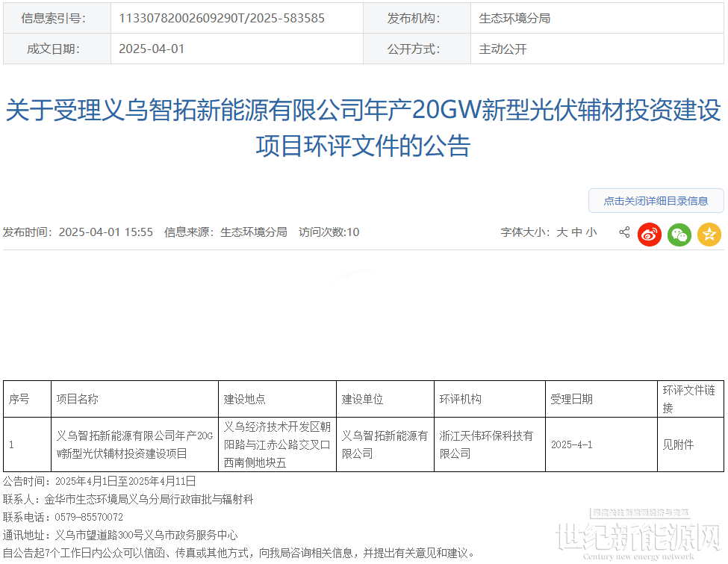Click the 浙江天伟环保科技有限公司 table cell
The width and height of the screenshot is (728, 564).
486,444
